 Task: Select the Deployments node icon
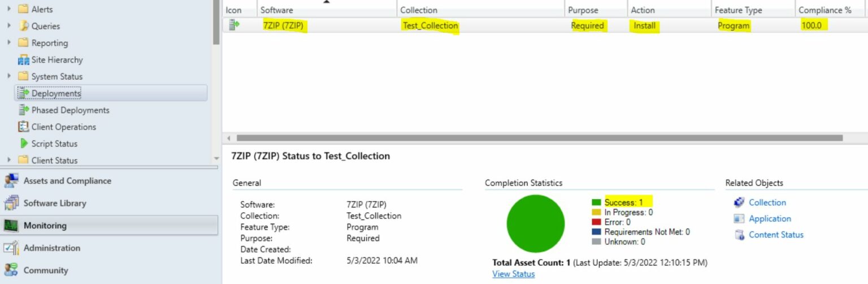[x=23, y=93]
